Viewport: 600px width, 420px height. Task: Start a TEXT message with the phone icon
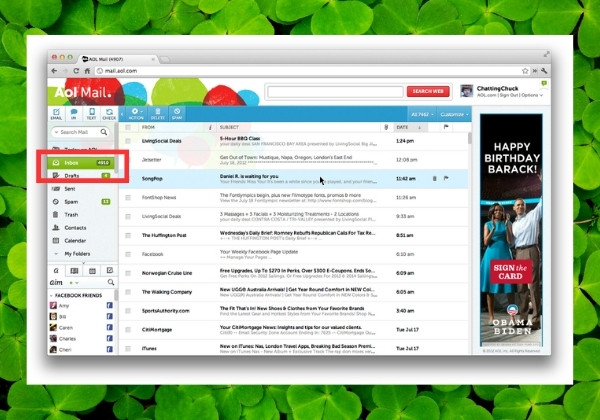(91, 114)
